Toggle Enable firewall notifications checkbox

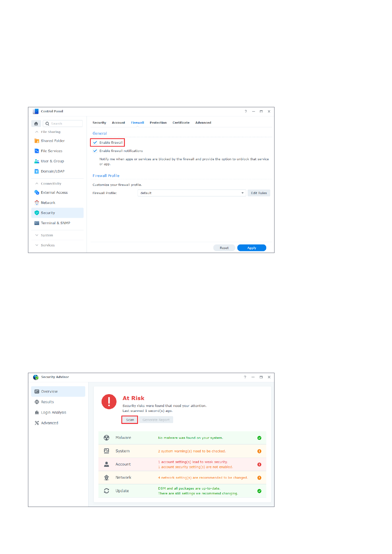pos(95,151)
